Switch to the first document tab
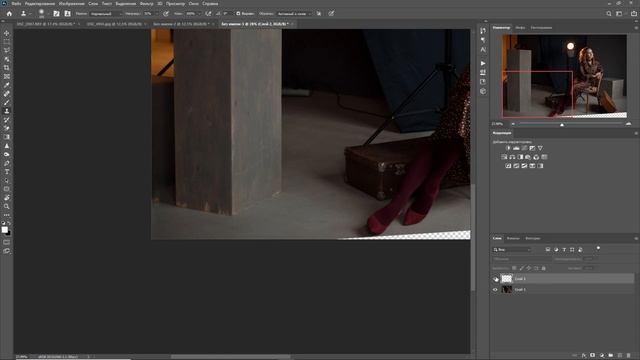The width and height of the screenshot is (640, 360). coord(46,24)
